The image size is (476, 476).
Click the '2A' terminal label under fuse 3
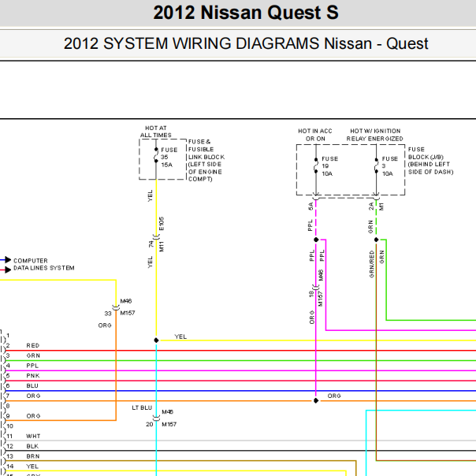click(x=371, y=206)
